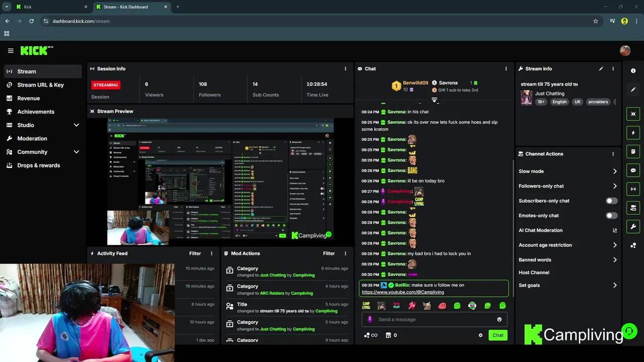Open chat settings gear icon
644x362 pixels.
[x=480, y=335]
